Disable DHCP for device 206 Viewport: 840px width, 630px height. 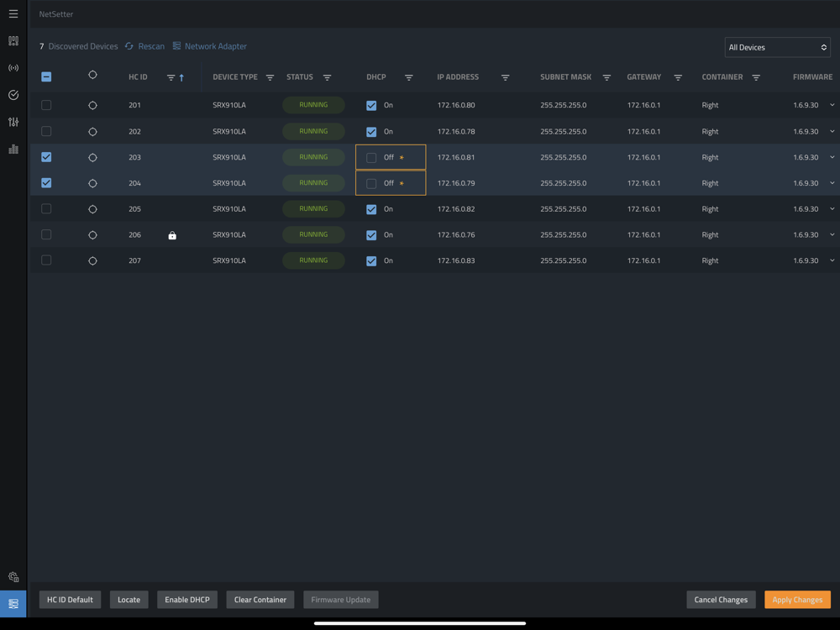click(371, 235)
